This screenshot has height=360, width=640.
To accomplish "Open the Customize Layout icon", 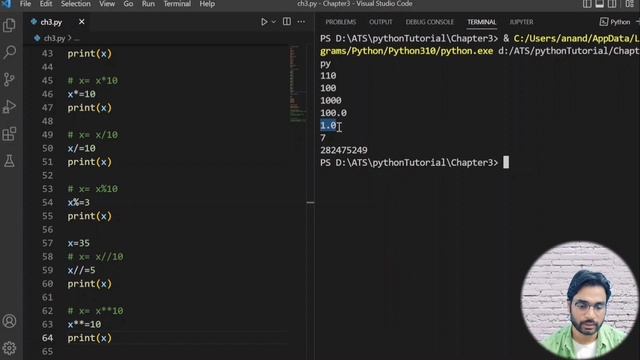I will click(629, 4).
